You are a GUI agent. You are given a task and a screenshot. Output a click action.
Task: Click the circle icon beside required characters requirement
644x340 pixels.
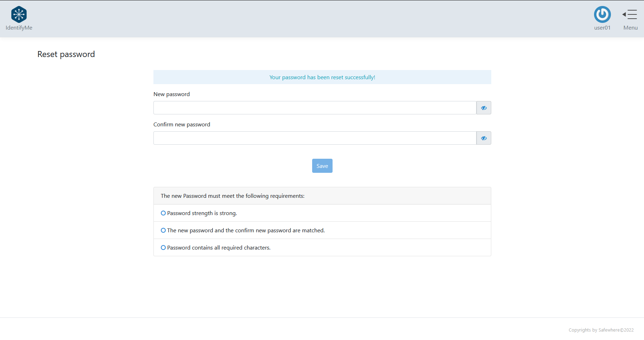pyautogui.click(x=163, y=247)
